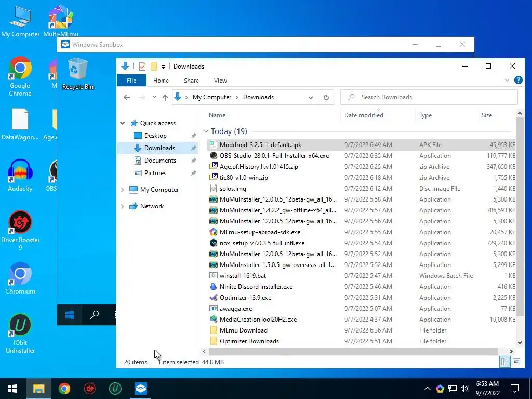Image resolution: width=532 pixels, height=399 pixels.
Task: Refresh the Downloads folder view
Action: 326,97
